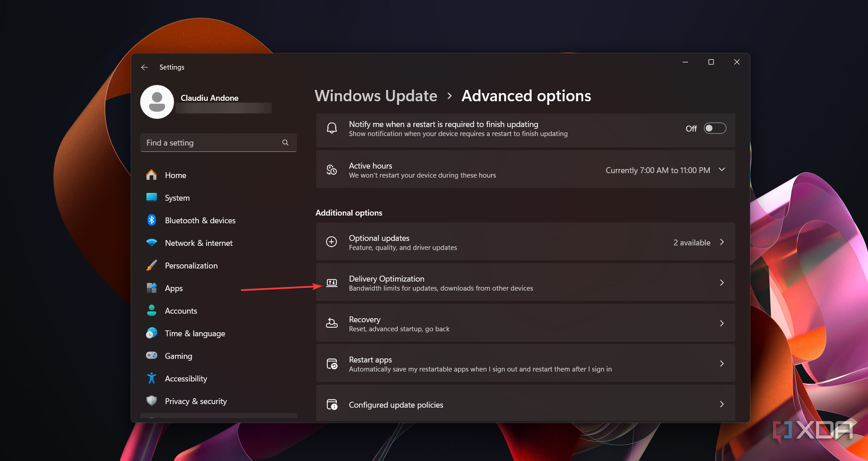The width and height of the screenshot is (868, 461).
Task: Click the Time & language globe icon
Action: coord(151,333)
